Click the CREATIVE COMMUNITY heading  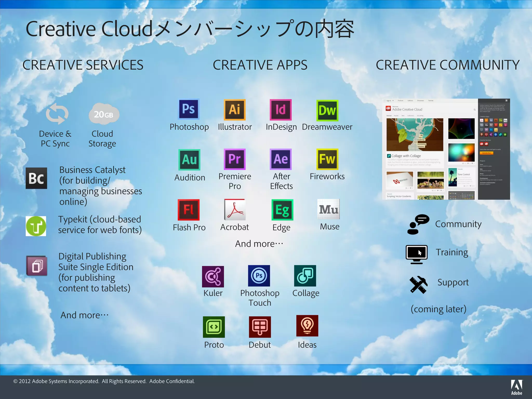point(448,65)
